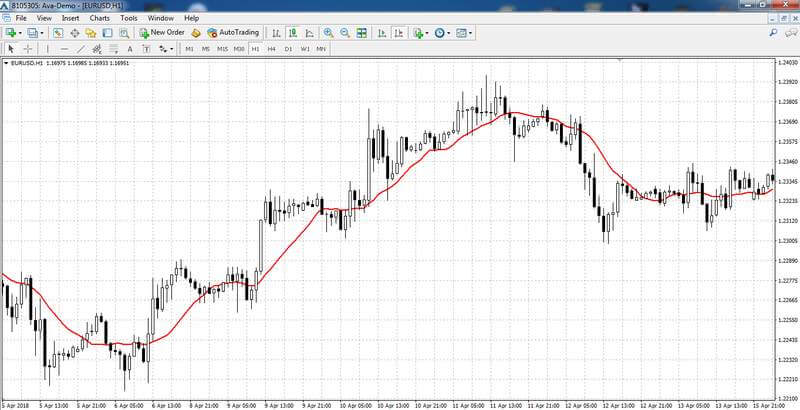Image resolution: width=800 pixels, height=410 pixels.
Task: Click the price scale at 1.23460
Action: [x=788, y=162]
